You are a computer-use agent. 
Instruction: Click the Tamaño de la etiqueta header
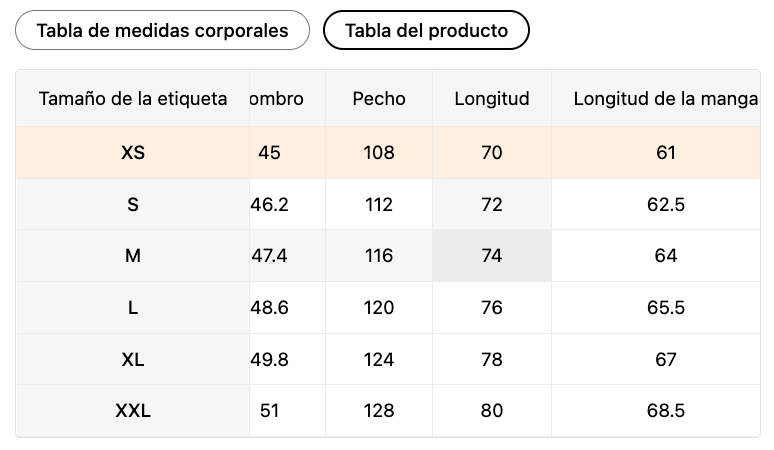pyautogui.click(x=132, y=99)
